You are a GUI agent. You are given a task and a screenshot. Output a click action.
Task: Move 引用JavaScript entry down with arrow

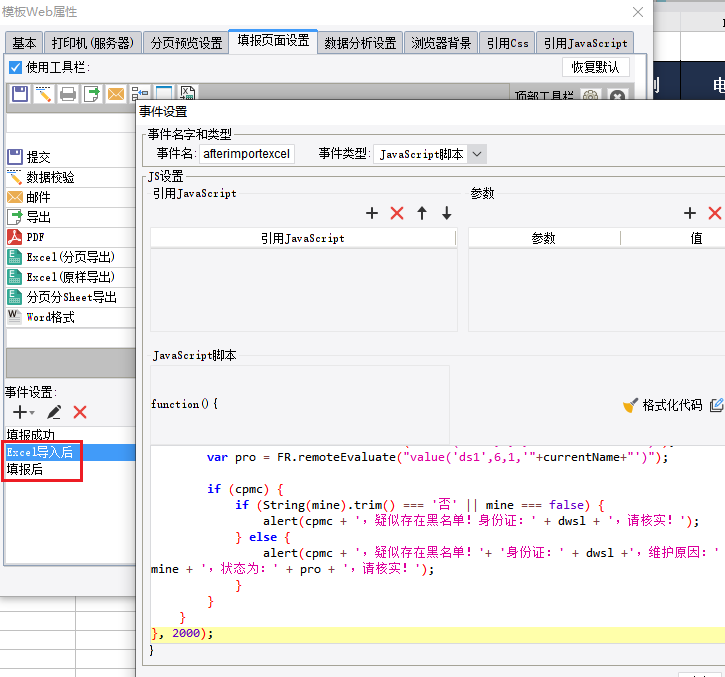click(x=447, y=213)
